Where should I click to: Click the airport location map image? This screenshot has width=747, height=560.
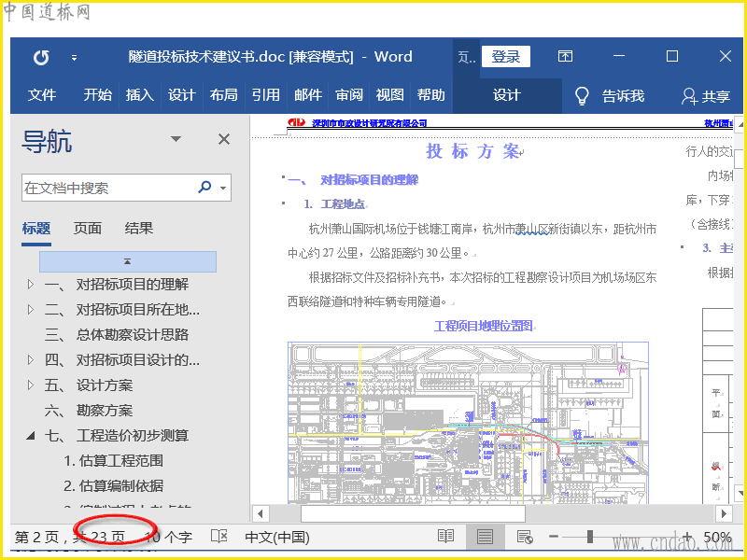click(468, 423)
